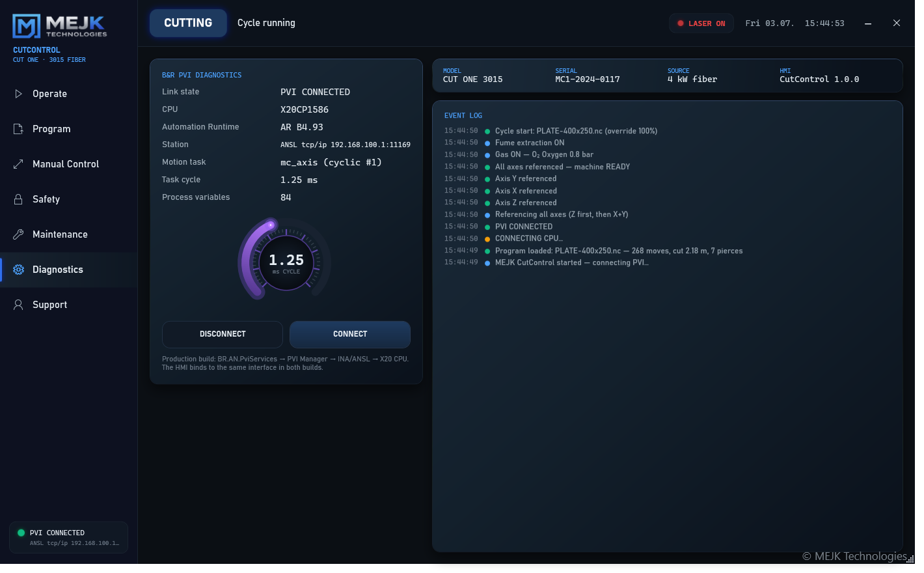Viewport: 924px width, 573px height.
Task: Click the window resize grip in corner
Action: pos(910,559)
